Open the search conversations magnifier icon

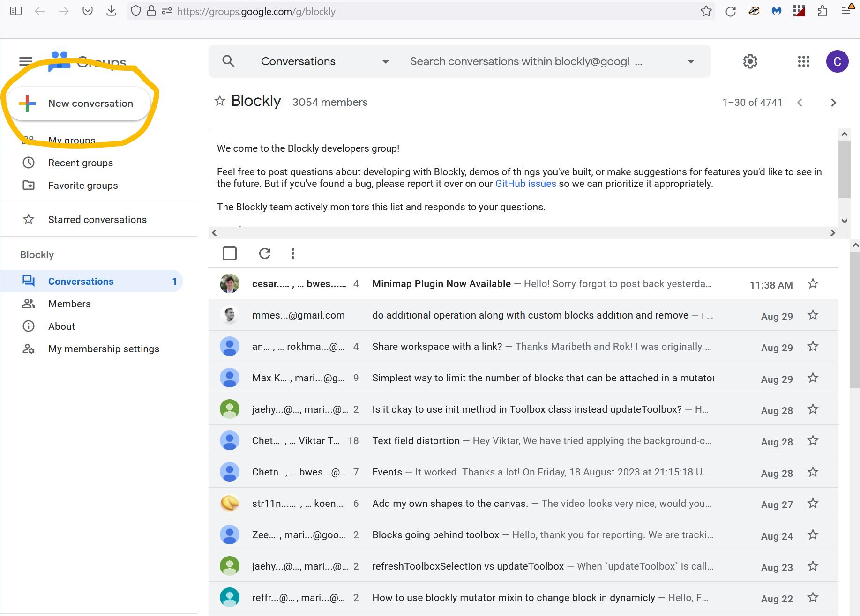228,61
